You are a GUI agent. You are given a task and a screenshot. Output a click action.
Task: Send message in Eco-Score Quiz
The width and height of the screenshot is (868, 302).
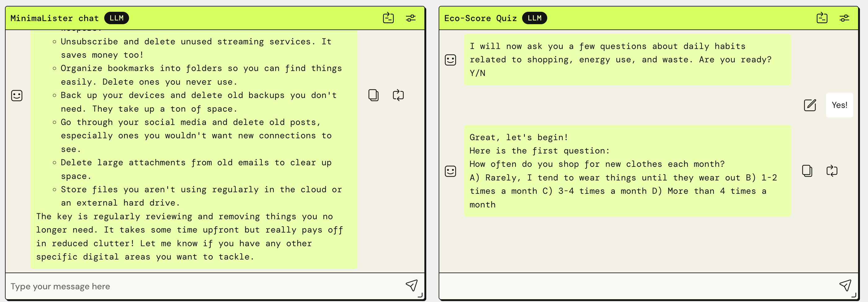845,286
